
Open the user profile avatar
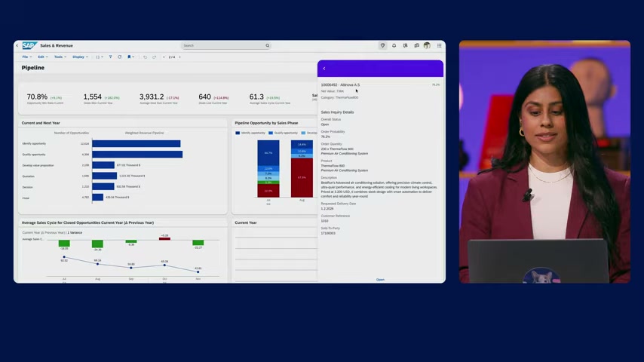427,45
